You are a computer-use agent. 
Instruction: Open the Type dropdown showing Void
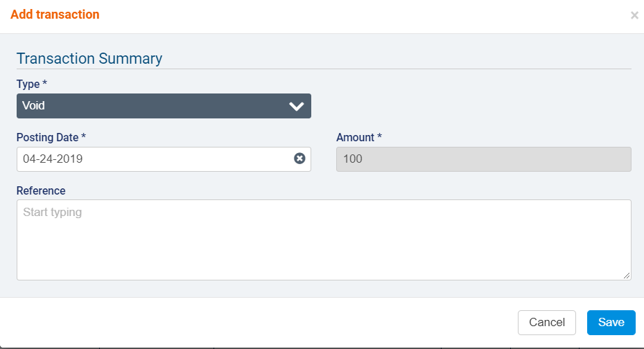click(164, 106)
